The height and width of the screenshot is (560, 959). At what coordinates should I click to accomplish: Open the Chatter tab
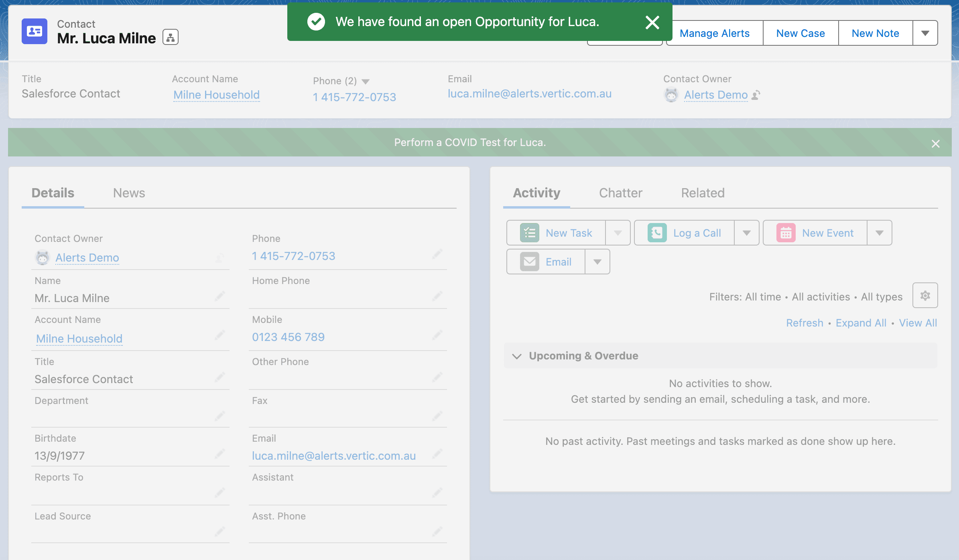tap(621, 193)
